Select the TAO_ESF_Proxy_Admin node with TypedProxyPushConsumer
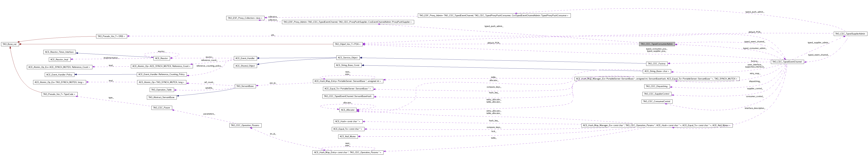 pos(494,16)
